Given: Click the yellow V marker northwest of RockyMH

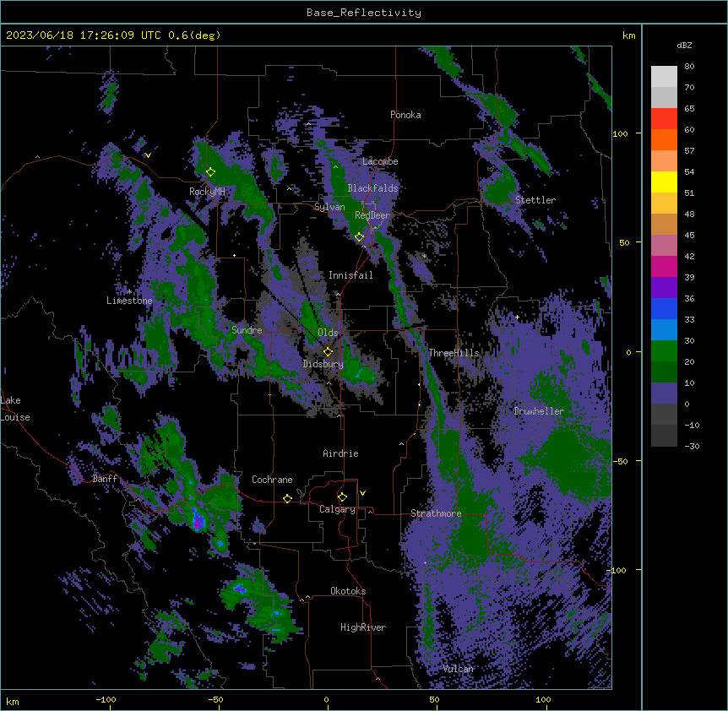Looking at the screenshot, I should pos(148,155).
